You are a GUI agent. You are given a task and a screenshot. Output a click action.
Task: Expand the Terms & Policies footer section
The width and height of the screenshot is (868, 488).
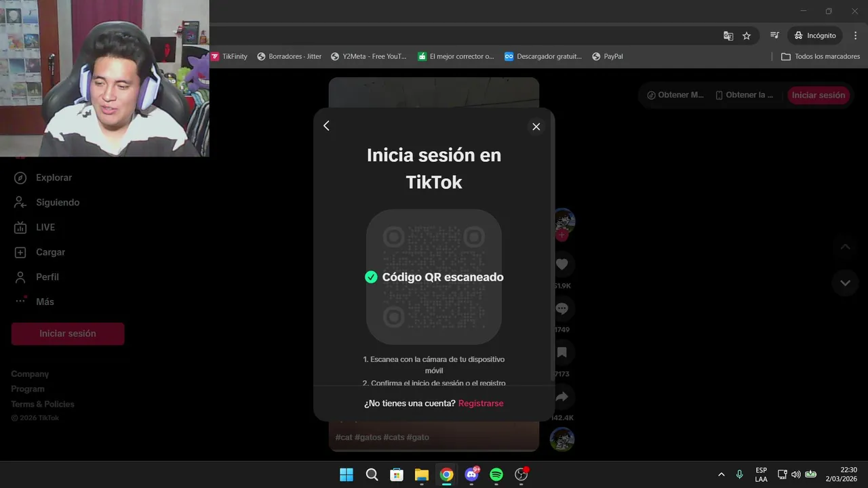pos(43,404)
